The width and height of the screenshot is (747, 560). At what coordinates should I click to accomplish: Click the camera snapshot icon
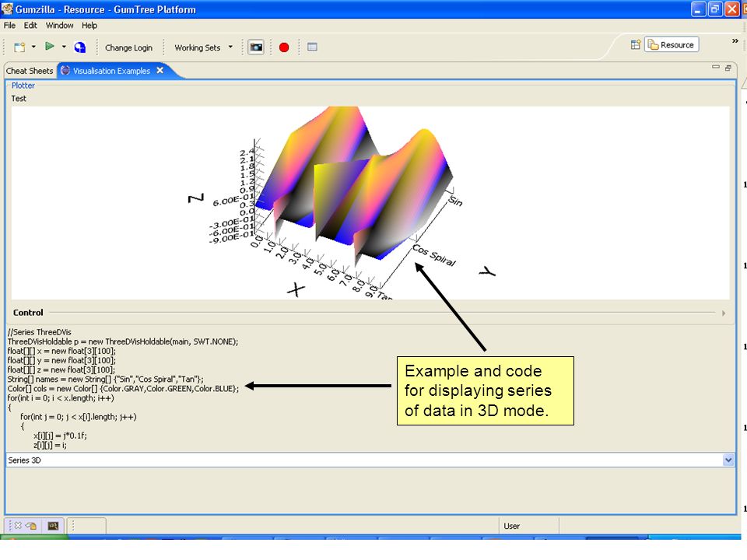256,47
